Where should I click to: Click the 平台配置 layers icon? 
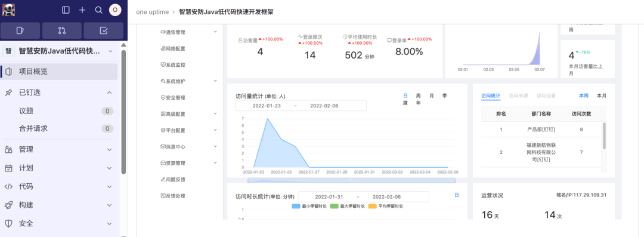[163, 130]
